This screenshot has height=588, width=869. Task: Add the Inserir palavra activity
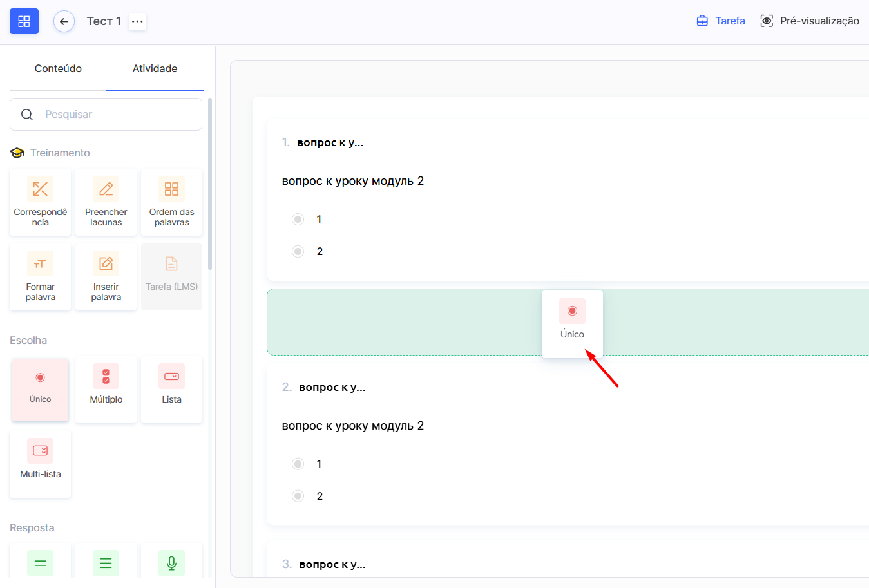106,277
